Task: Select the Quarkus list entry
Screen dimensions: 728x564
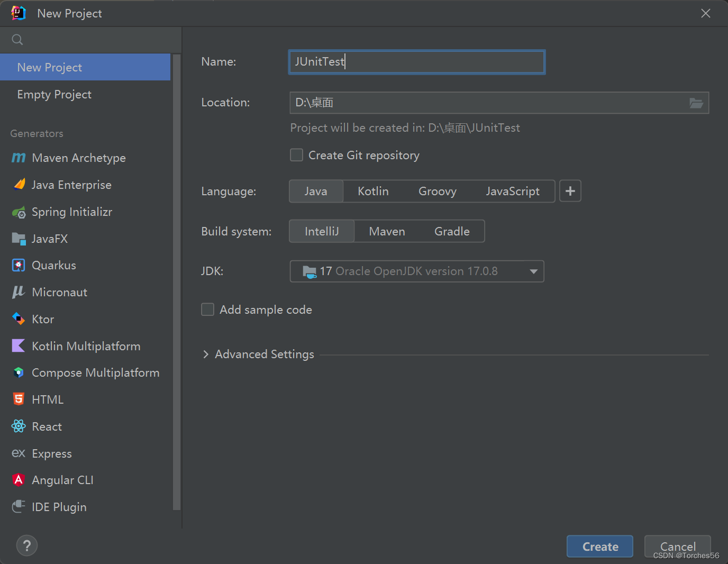Action: [x=85, y=265]
